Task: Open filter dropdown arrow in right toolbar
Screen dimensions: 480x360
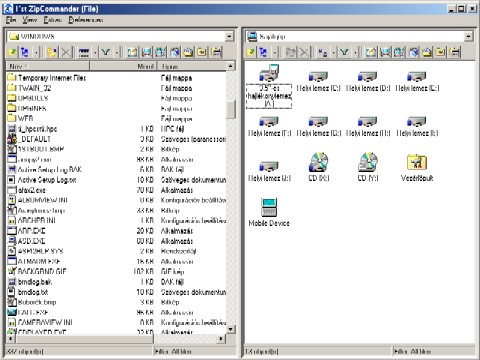Action: (355, 52)
